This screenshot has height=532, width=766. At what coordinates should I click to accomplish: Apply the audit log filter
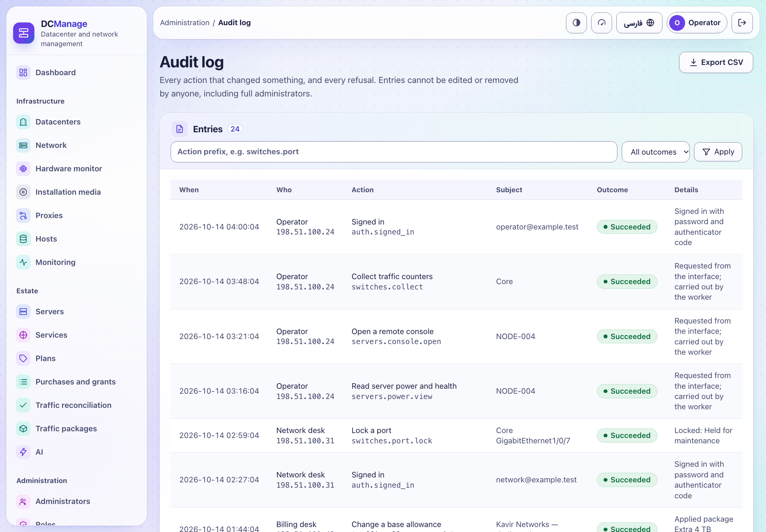pos(718,152)
